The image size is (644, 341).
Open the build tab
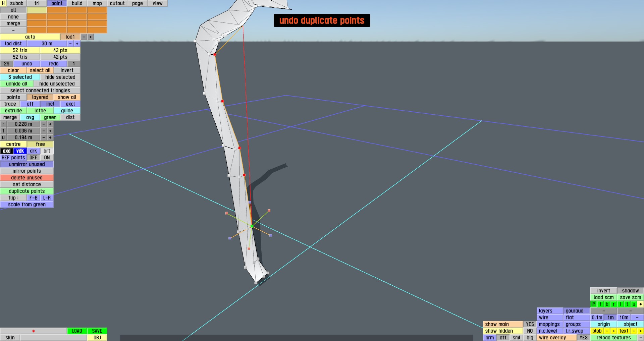(77, 3)
